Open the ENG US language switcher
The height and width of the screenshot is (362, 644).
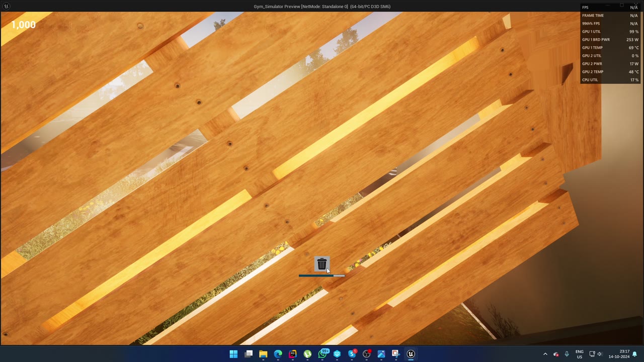tap(580, 354)
